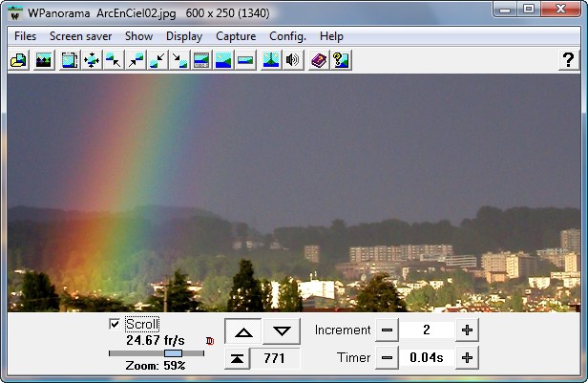Click the up triangle scroll direction button
Screen dimensions: 588x383
pyautogui.click(x=243, y=331)
